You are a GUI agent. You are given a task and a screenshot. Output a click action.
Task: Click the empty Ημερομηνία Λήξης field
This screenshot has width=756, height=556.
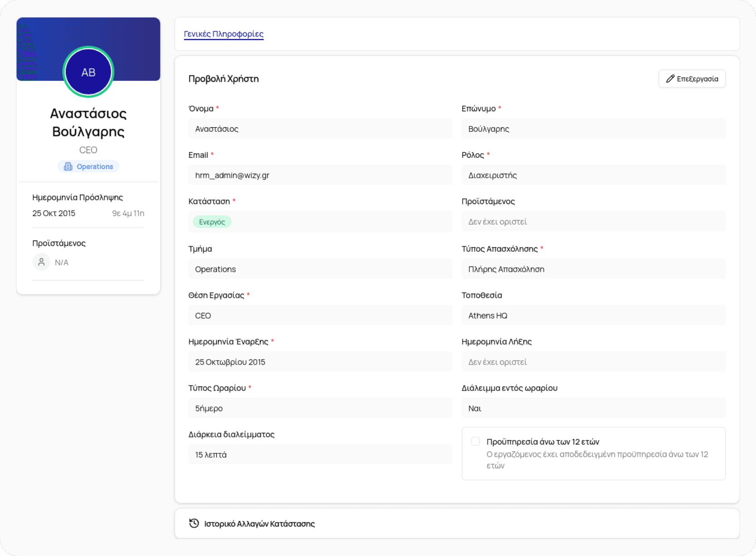[593, 362]
